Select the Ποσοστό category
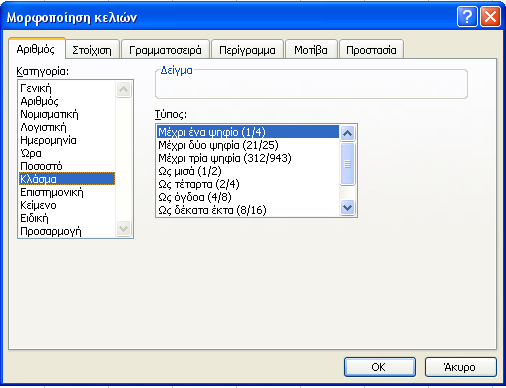The image size is (506, 388). 67,166
